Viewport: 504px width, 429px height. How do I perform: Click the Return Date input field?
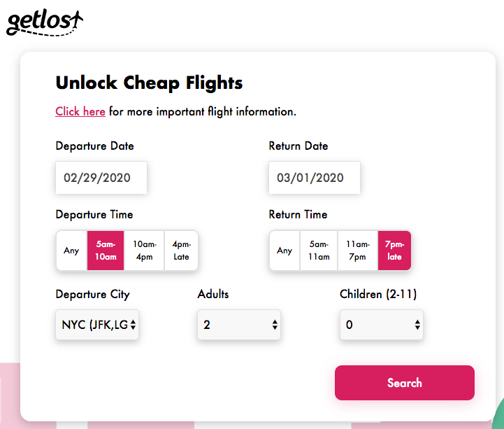click(x=314, y=178)
